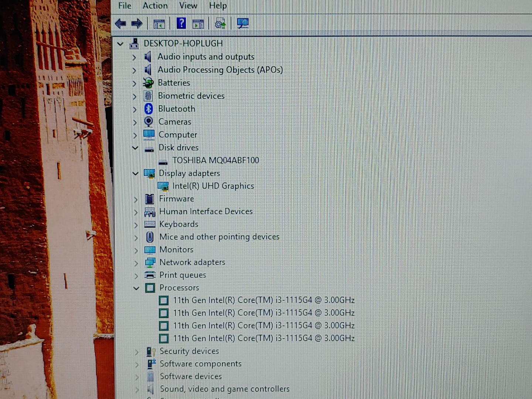The image size is (532, 399).
Task: Select the DESKTOP-HOPLUGH root node
Action: click(183, 44)
